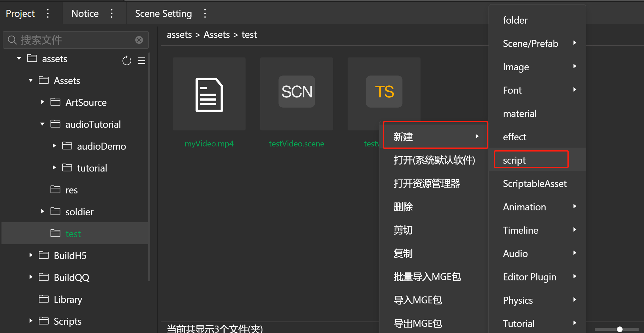This screenshot has width=644, height=333.
Task: Open Scene Setting three-dot options
Action: point(205,14)
